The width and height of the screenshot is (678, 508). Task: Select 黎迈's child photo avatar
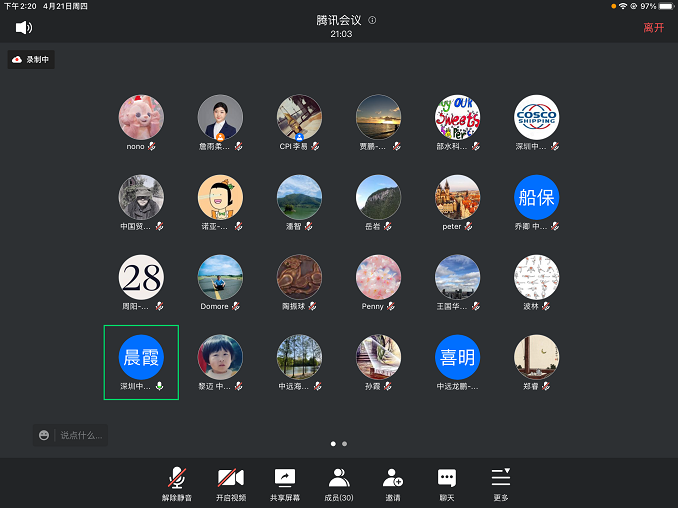pos(221,357)
